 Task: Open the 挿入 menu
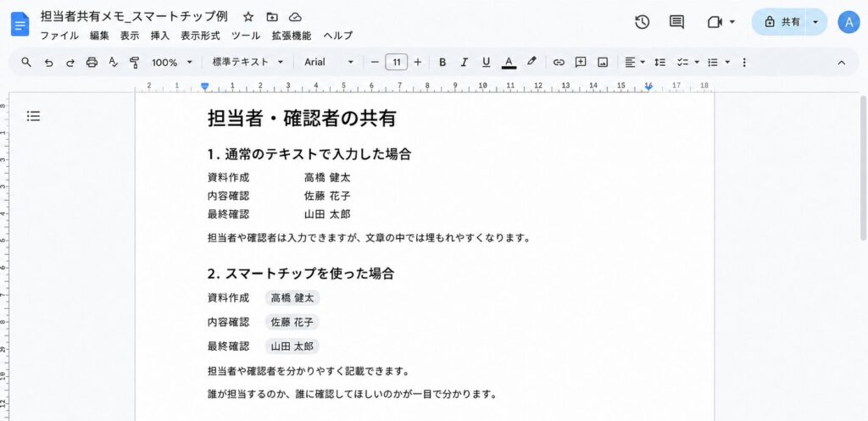coord(160,36)
